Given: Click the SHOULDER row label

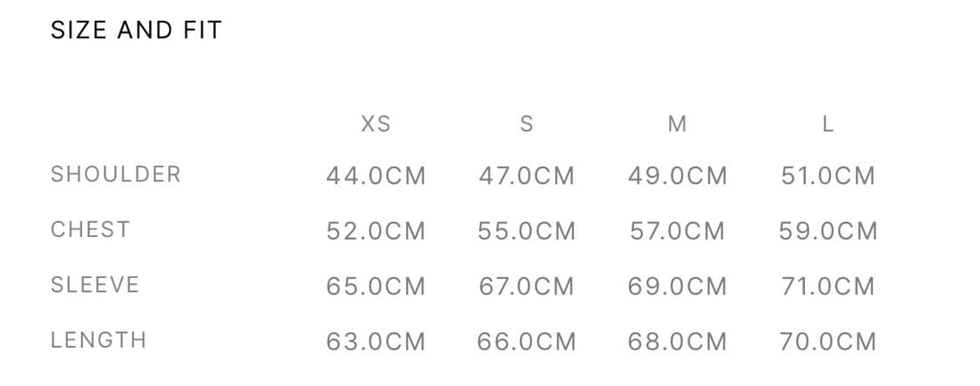Looking at the screenshot, I should [116, 174].
